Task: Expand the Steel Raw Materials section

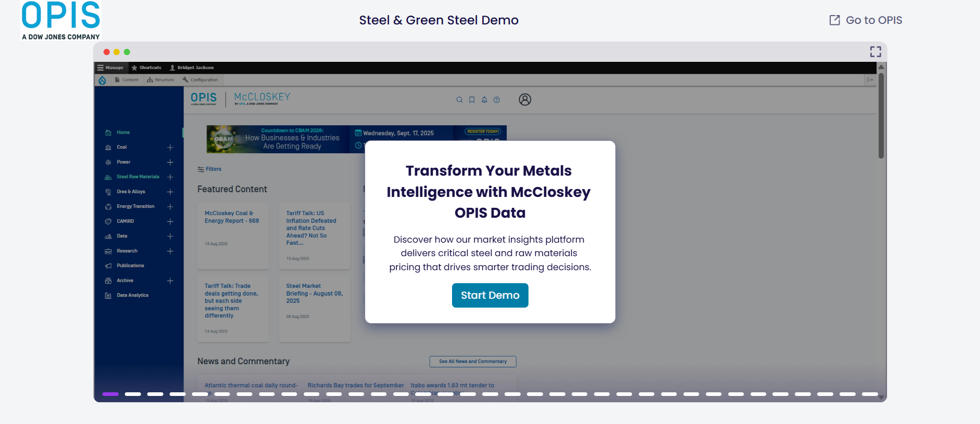Action: point(170,177)
